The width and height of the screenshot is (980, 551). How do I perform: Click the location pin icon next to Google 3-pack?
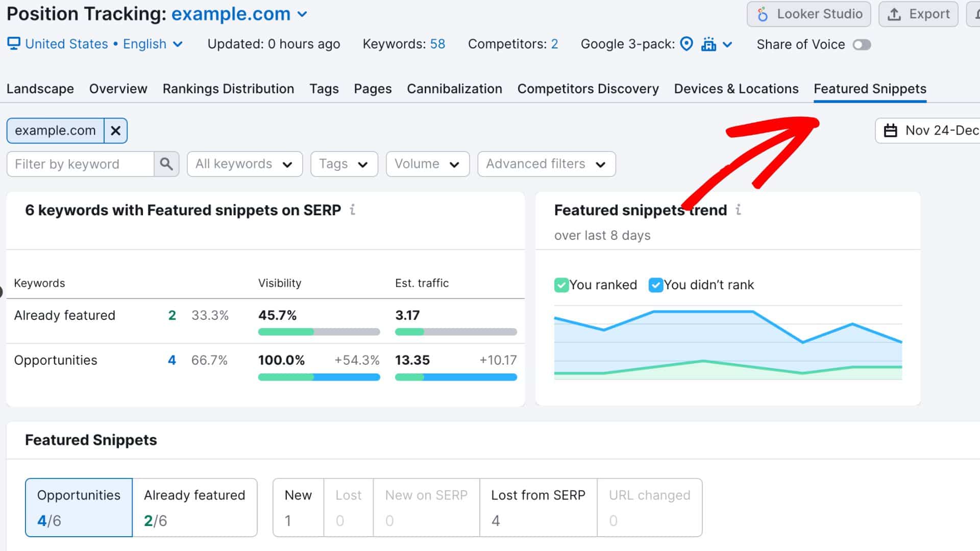coord(687,44)
